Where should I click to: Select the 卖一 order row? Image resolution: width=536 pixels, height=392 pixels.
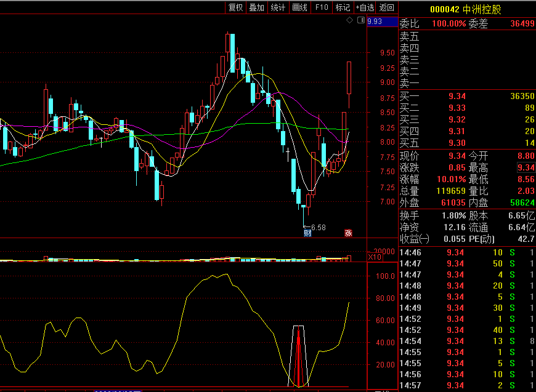[x=467, y=83]
